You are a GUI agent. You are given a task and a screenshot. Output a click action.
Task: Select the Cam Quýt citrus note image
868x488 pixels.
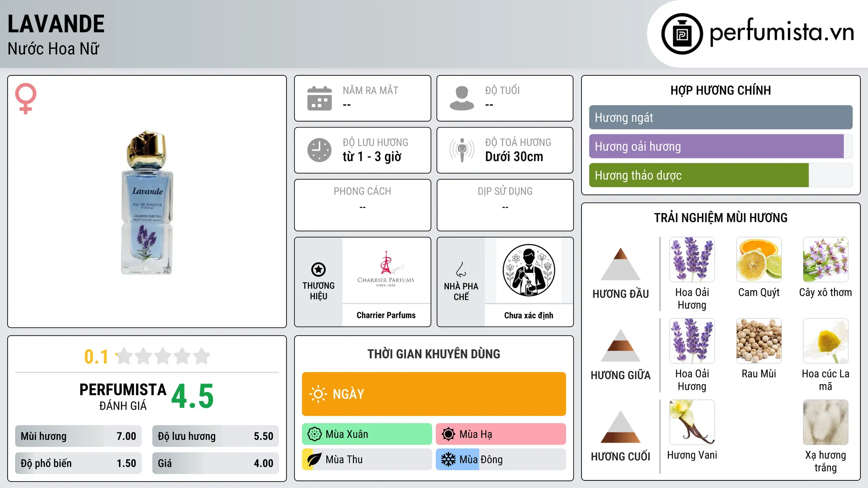pyautogui.click(x=759, y=260)
